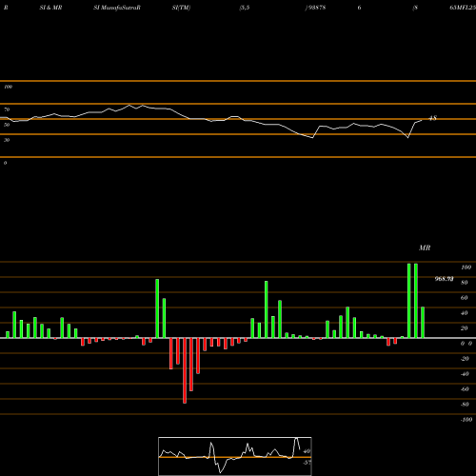Select the 'SI(TM)' header label

coord(181,8)
